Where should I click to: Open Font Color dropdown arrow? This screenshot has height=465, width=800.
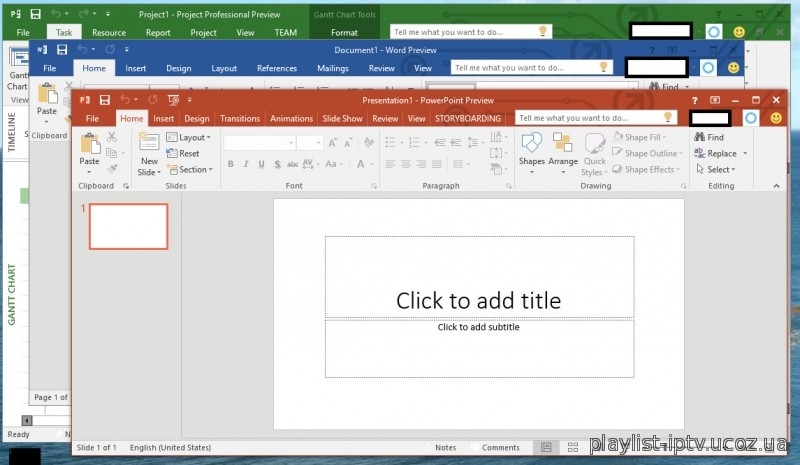click(372, 164)
